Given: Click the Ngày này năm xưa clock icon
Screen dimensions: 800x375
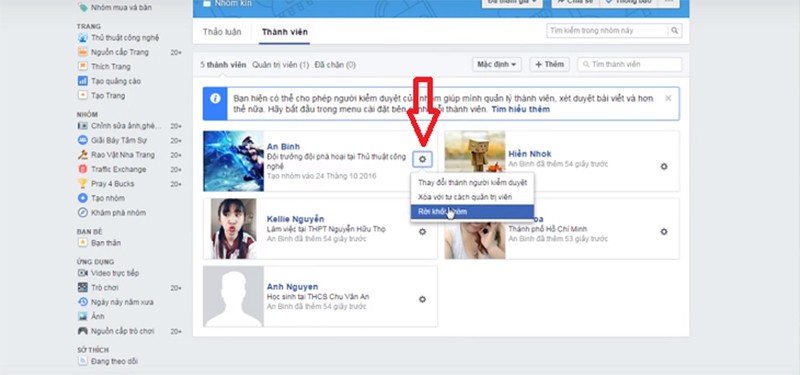Looking at the screenshot, I should (83, 302).
